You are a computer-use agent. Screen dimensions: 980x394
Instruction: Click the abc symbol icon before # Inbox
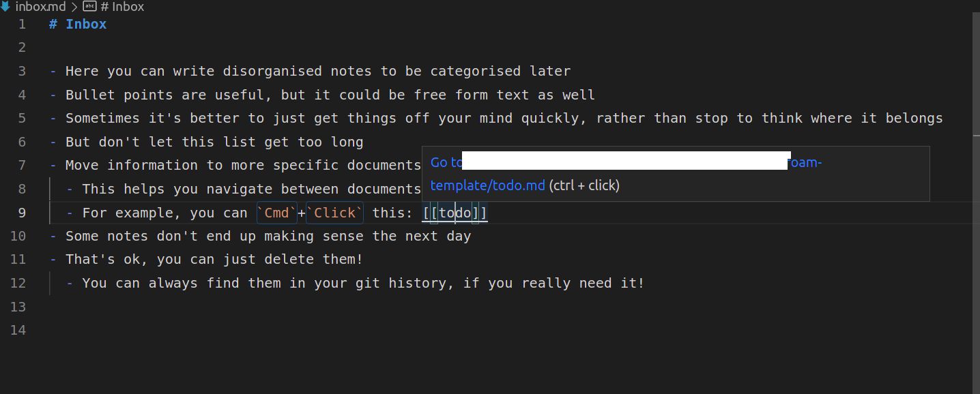click(x=89, y=6)
